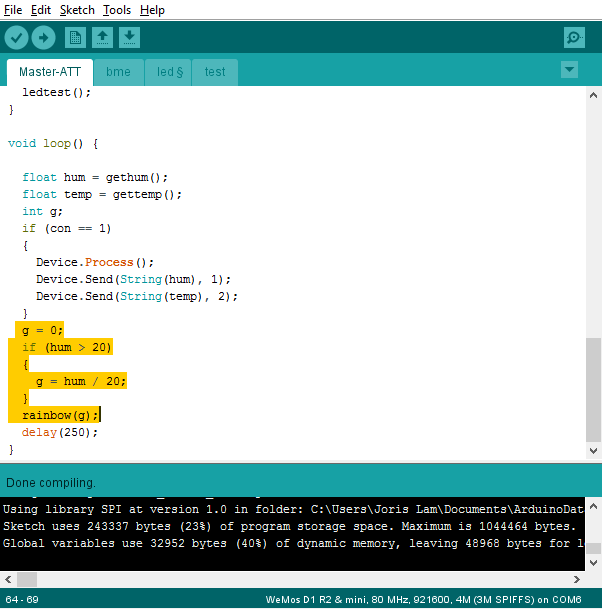Click the 'rainbow(g);' line
The width and height of the screenshot is (602, 609).
click(x=60, y=415)
